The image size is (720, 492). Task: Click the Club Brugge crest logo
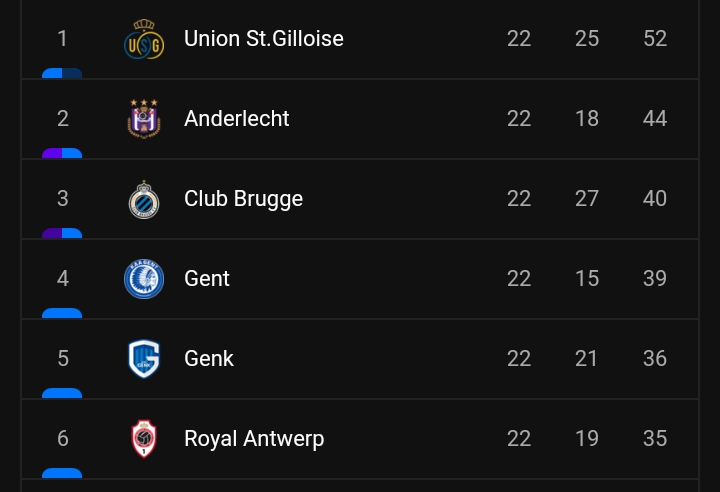144,199
